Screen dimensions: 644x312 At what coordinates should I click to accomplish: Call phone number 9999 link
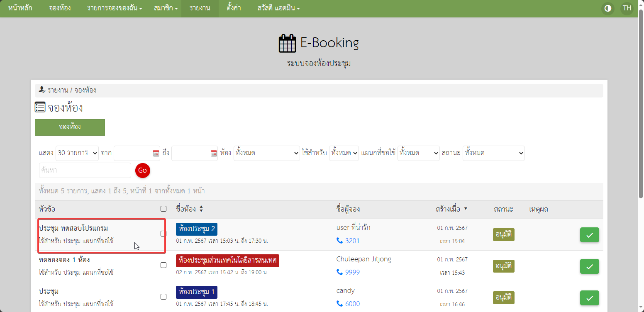tap(352, 272)
